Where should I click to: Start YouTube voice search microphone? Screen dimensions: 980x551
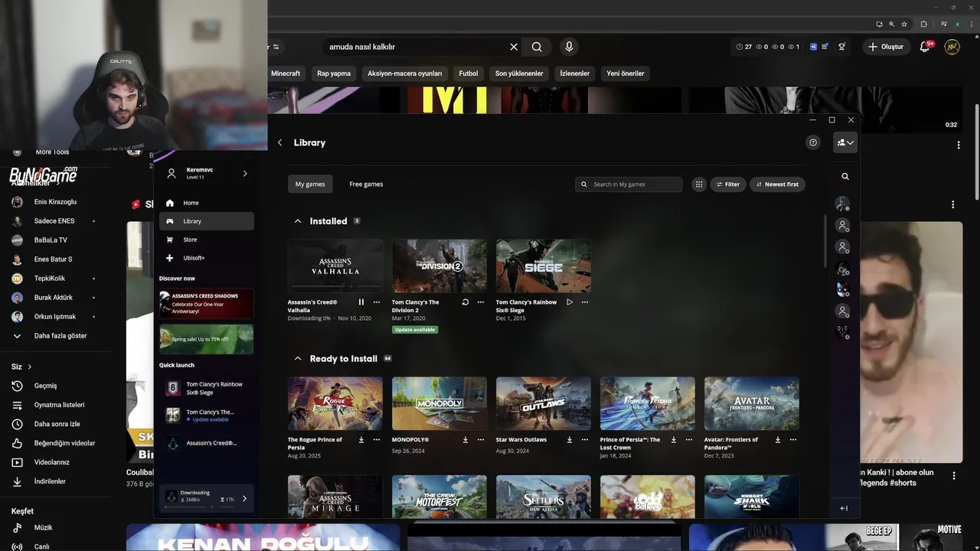pyautogui.click(x=569, y=47)
